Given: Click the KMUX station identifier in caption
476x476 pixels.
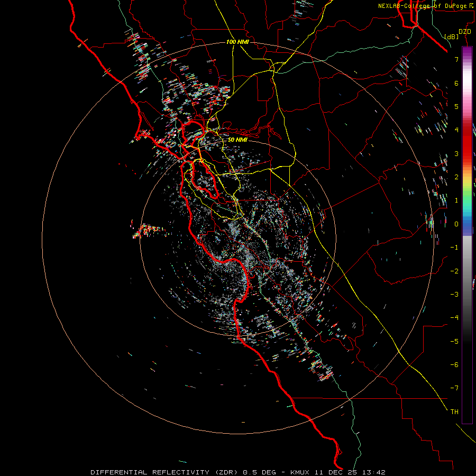Looking at the screenshot, I should (x=300, y=472).
